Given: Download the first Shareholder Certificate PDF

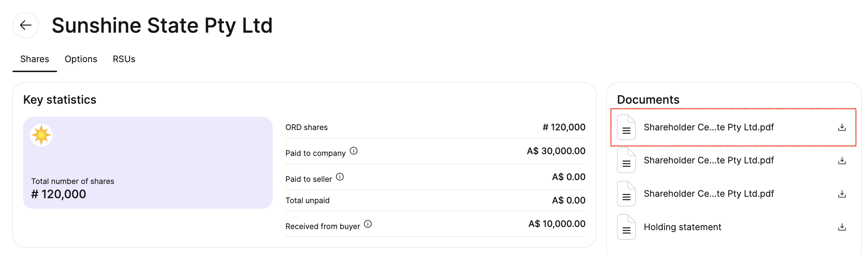Looking at the screenshot, I should (x=842, y=128).
